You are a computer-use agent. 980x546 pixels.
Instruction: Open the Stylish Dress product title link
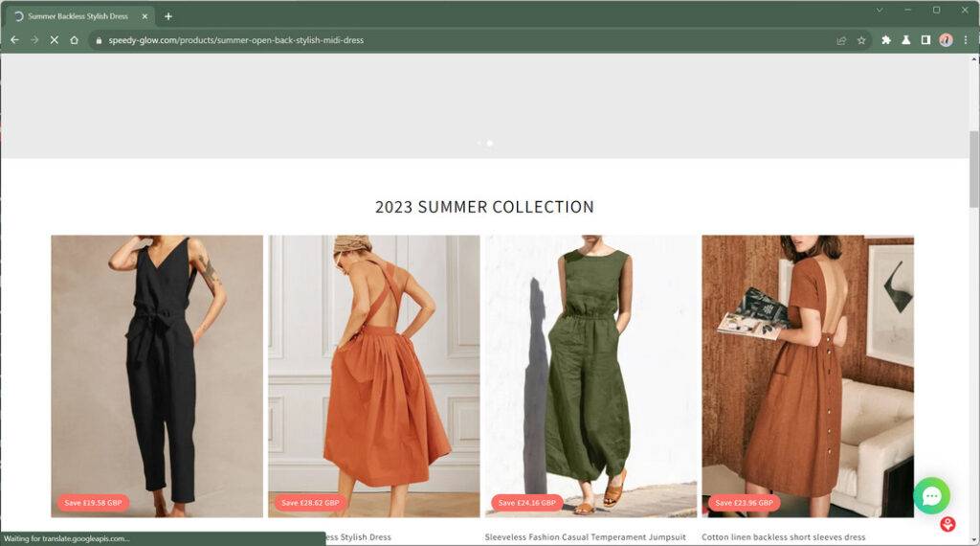359,537
